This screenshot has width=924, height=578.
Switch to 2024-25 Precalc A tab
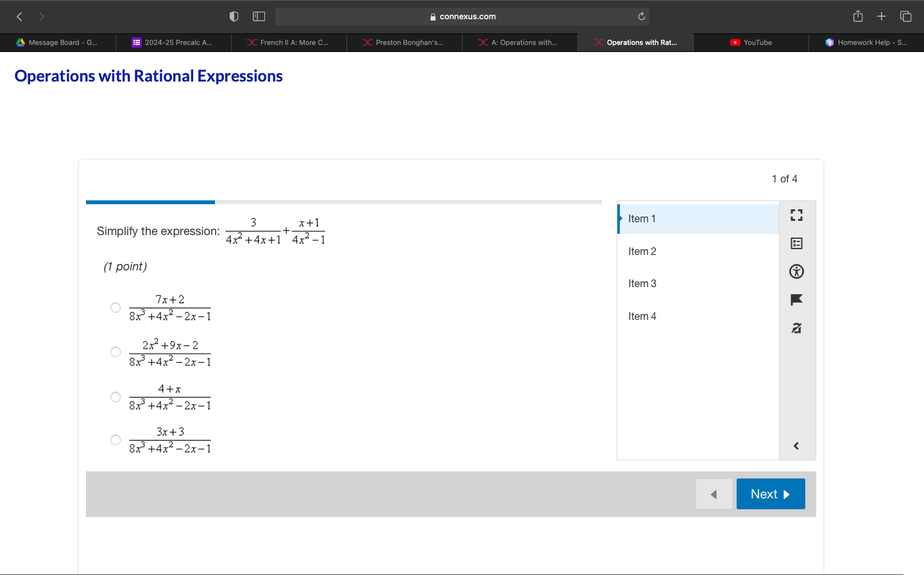[x=173, y=42]
